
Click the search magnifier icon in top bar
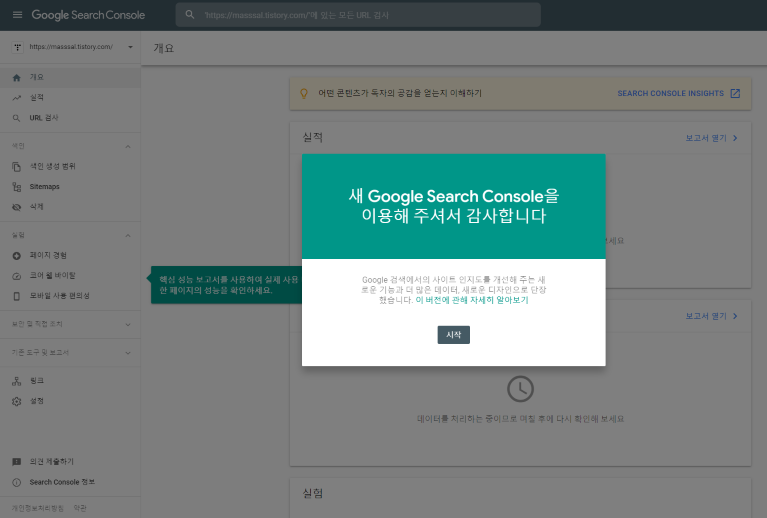click(x=190, y=15)
